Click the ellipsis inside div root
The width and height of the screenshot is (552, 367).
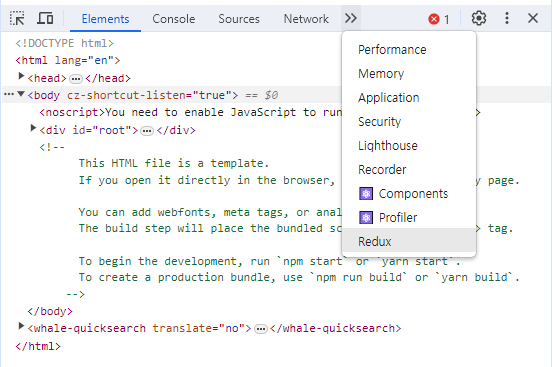[147, 131]
